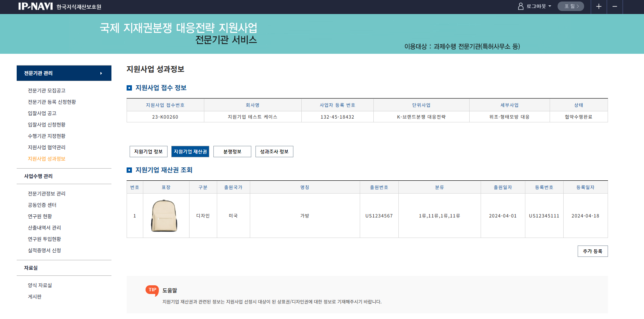The width and height of the screenshot is (644, 319).
Task: Click the IP-NAVI logo in header
Action: 36,6
